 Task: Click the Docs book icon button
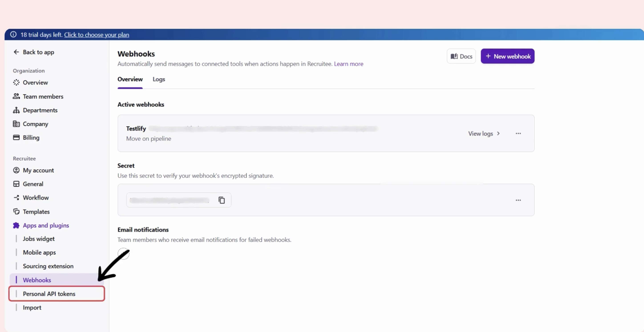click(x=461, y=56)
